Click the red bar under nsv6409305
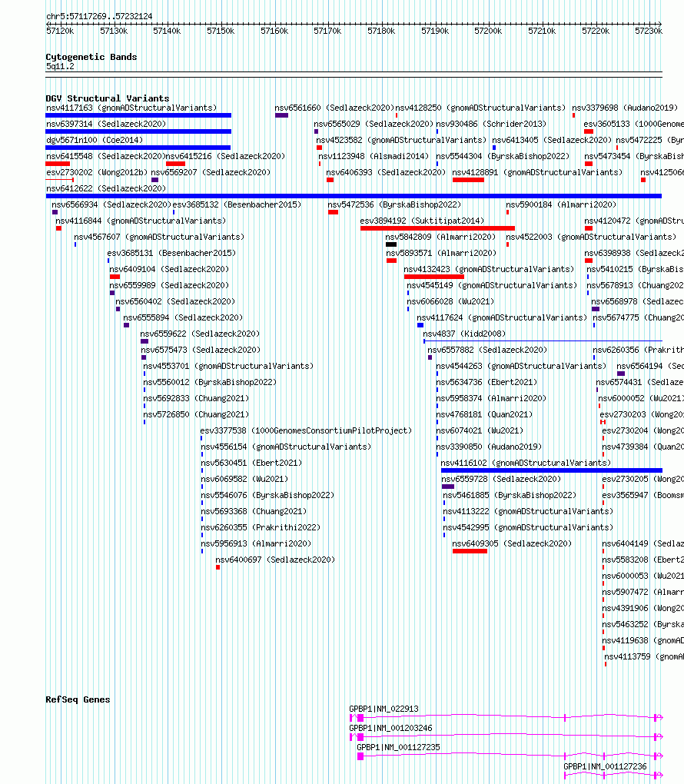684x784 pixels. (x=470, y=551)
